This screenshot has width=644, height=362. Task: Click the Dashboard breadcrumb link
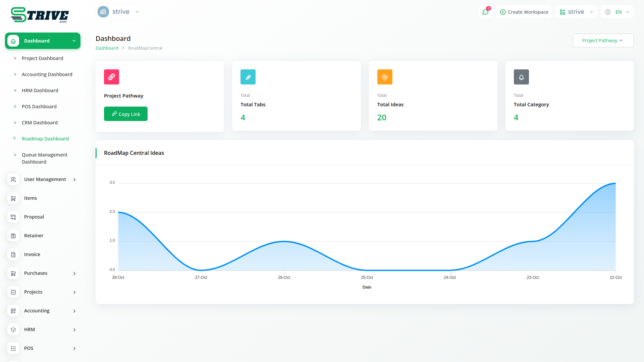107,48
